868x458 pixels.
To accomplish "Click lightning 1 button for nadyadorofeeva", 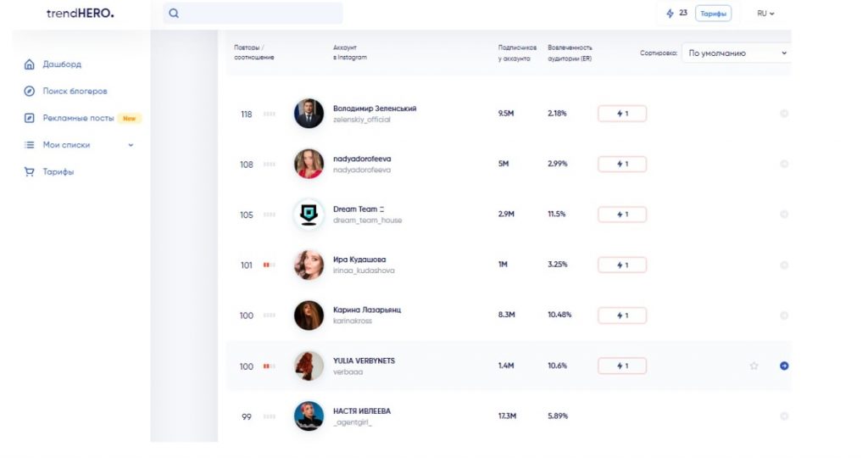I will (622, 164).
